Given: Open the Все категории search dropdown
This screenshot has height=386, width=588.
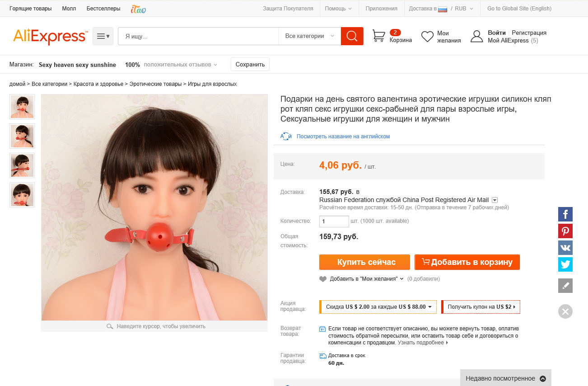Looking at the screenshot, I should click(310, 36).
